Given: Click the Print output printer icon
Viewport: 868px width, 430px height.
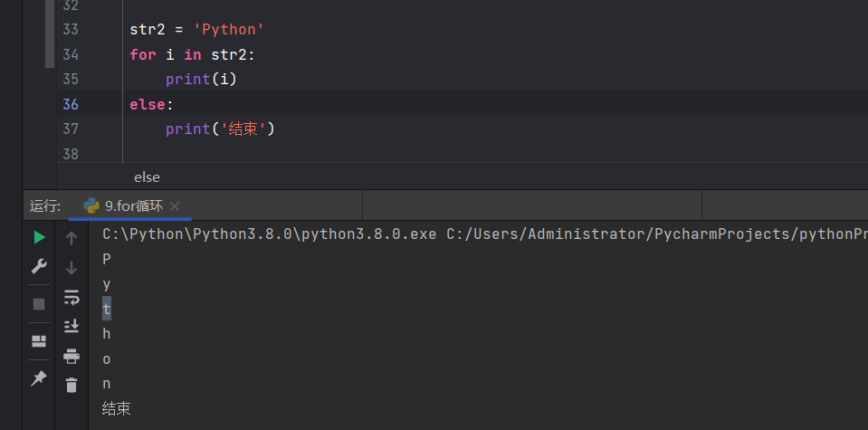Looking at the screenshot, I should coord(72,356).
